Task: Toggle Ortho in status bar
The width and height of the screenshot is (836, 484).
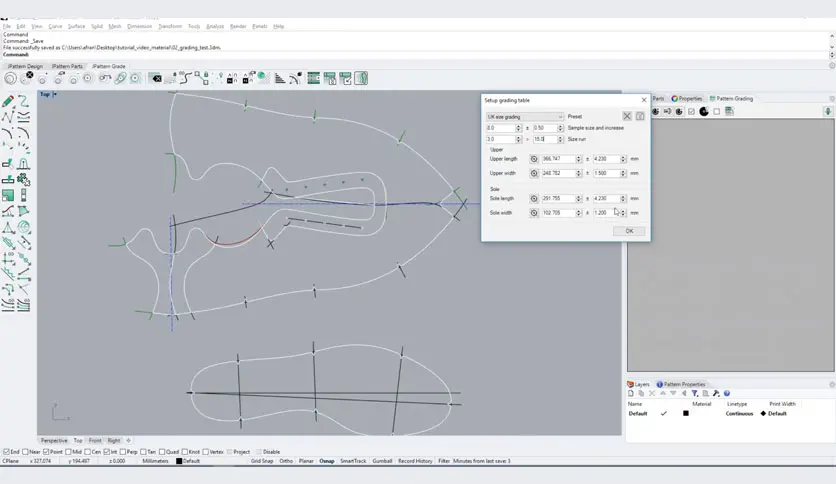Action: [286, 461]
